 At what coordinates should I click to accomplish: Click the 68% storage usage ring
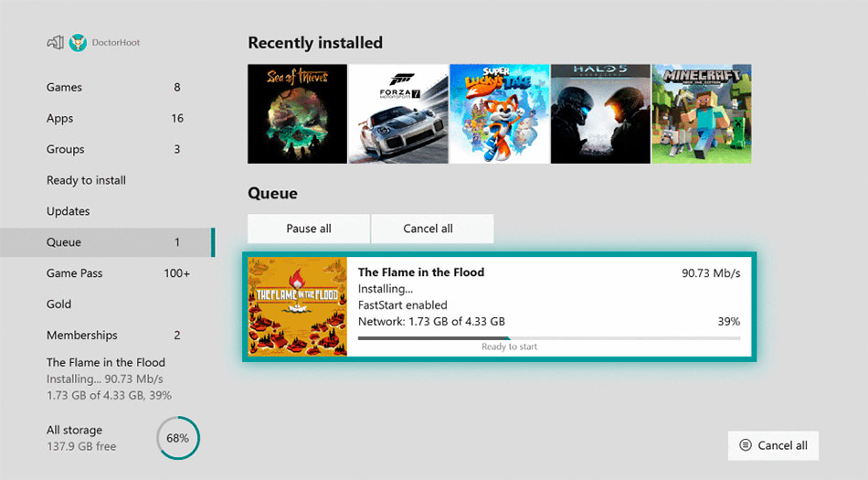click(x=177, y=438)
